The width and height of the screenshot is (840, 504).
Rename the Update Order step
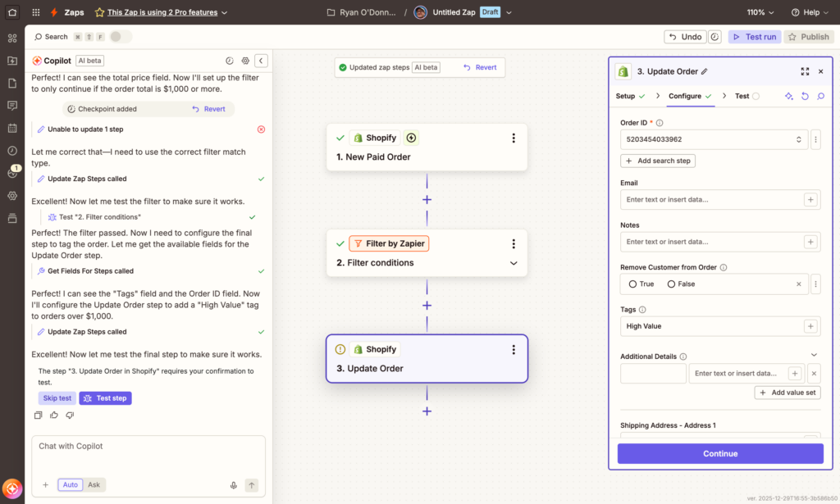705,71
